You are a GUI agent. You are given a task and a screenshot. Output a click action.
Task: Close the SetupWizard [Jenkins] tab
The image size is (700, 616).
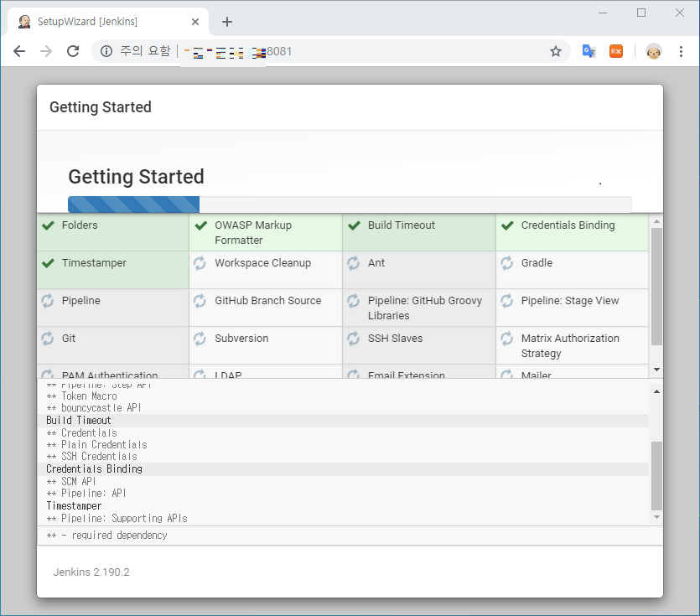click(195, 22)
